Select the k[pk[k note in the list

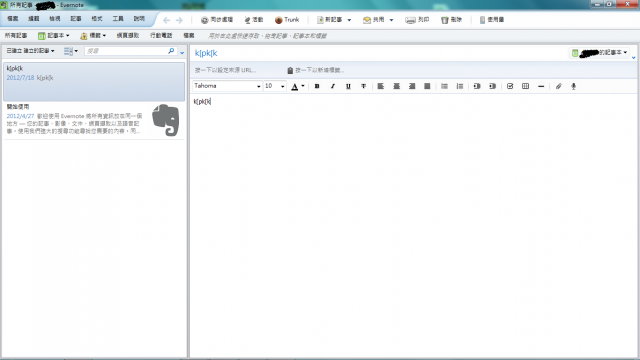(94, 81)
